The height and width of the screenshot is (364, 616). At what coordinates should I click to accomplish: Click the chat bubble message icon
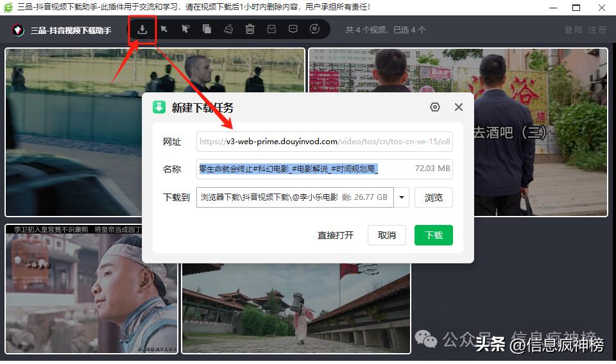(x=293, y=29)
